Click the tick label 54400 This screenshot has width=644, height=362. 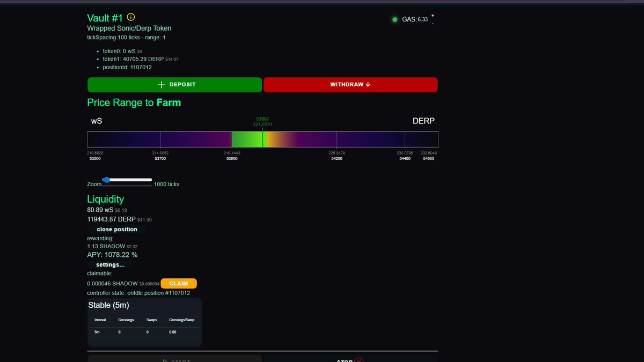[404, 159]
